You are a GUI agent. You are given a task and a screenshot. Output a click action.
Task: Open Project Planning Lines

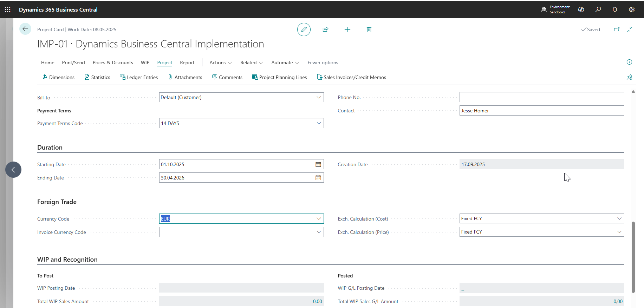coord(280,77)
